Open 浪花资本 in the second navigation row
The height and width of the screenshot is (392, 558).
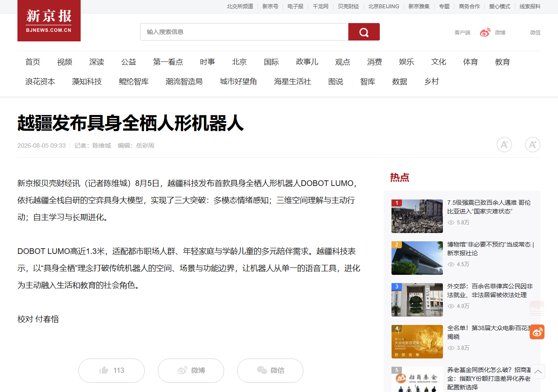click(40, 81)
